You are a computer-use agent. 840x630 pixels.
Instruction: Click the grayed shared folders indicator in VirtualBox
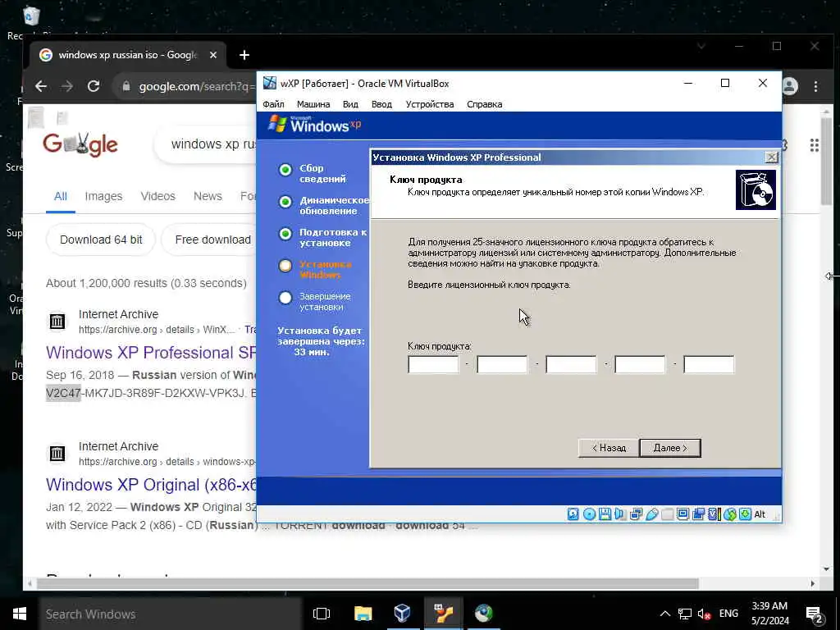coord(667,514)
